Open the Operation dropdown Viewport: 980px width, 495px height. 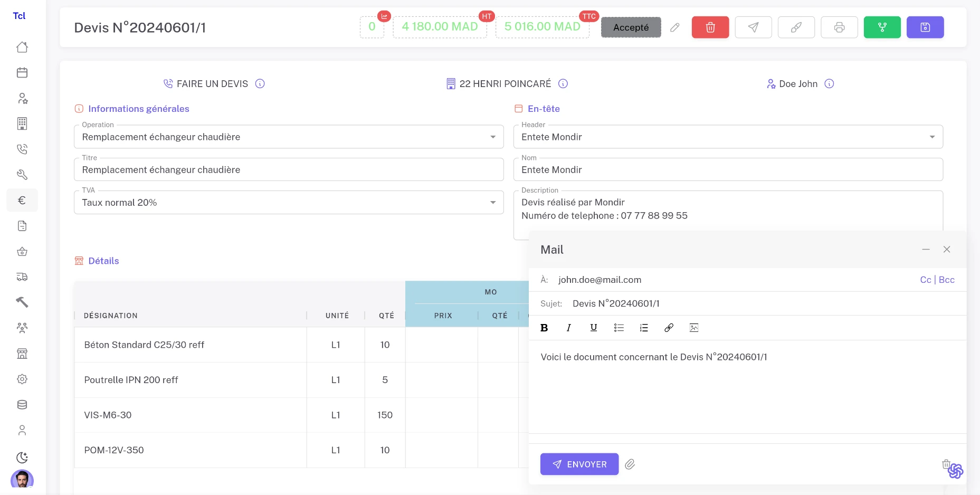pos(492,137)
